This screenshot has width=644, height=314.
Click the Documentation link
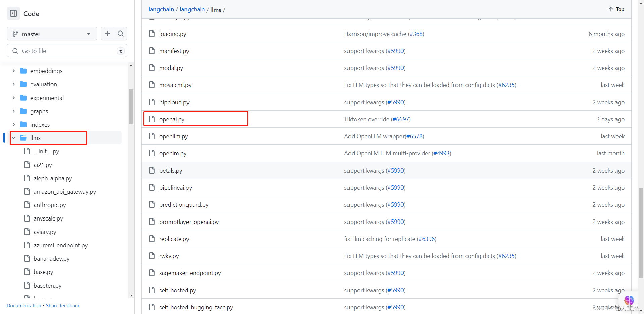(24, 305)
